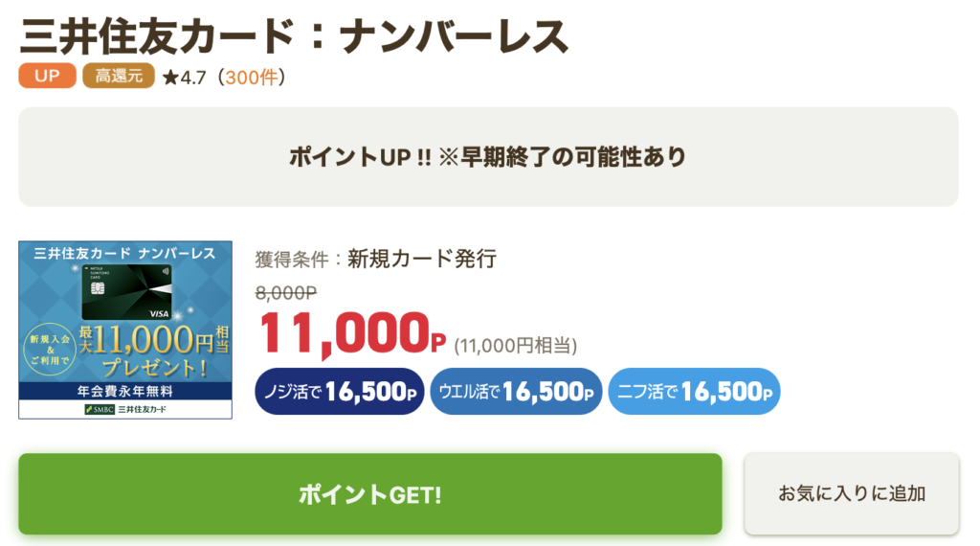Viewport: 980px width, 546px height.
Task: Click the orange UP badge
Action: click(48, 76)
